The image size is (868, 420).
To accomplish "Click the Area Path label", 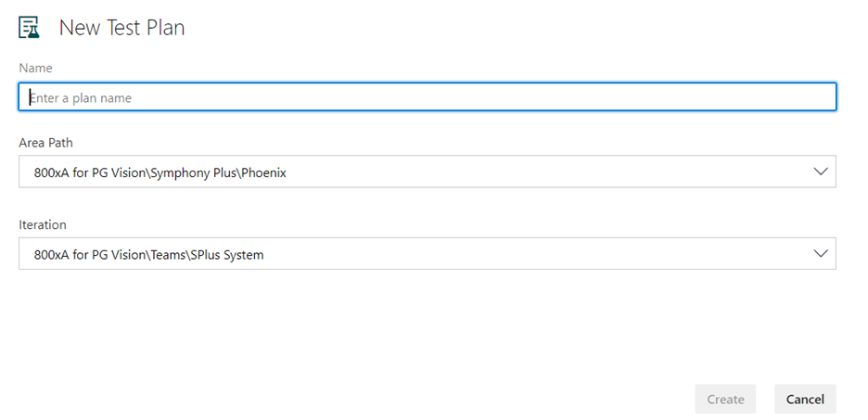I will click(x=45, y=143).
